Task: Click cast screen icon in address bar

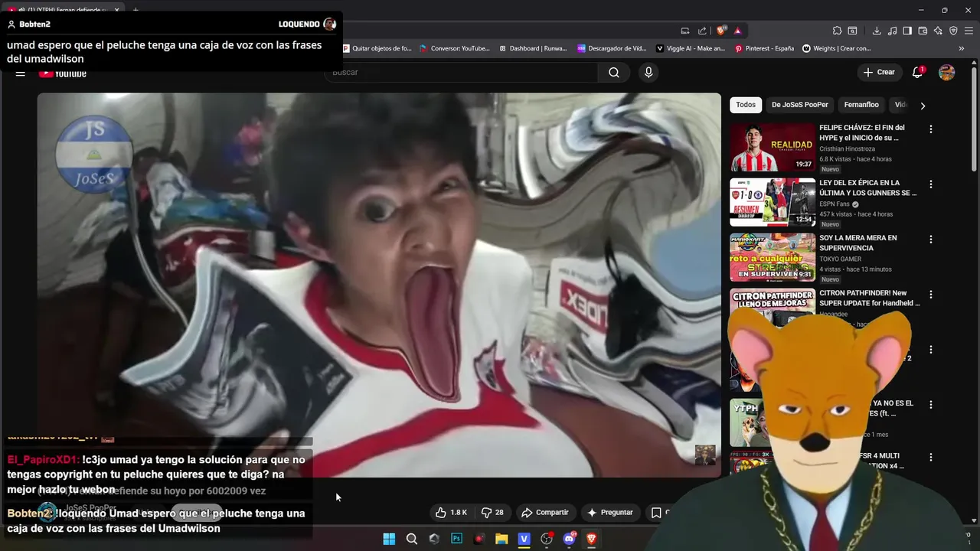Action: click(685, 31)
